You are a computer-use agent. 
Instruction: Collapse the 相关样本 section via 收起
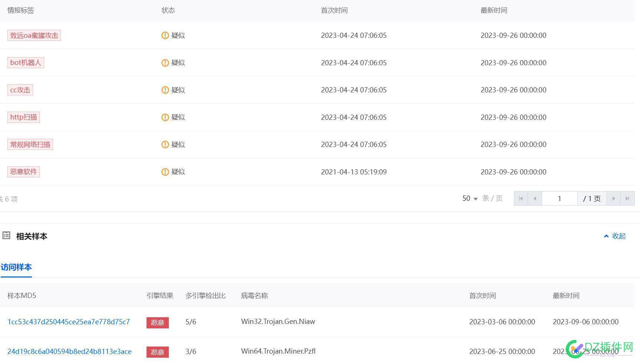click(615, 236)
